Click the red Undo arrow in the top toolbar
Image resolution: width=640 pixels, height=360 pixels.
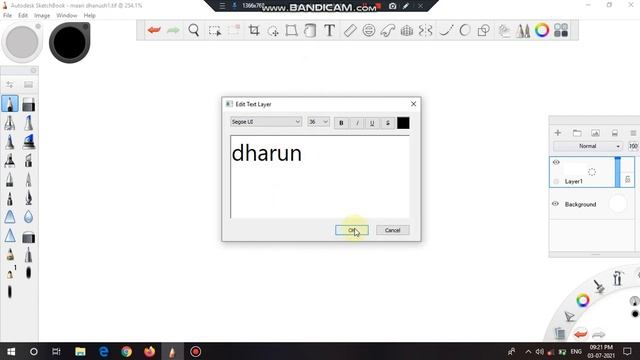(x=154, y=30)
